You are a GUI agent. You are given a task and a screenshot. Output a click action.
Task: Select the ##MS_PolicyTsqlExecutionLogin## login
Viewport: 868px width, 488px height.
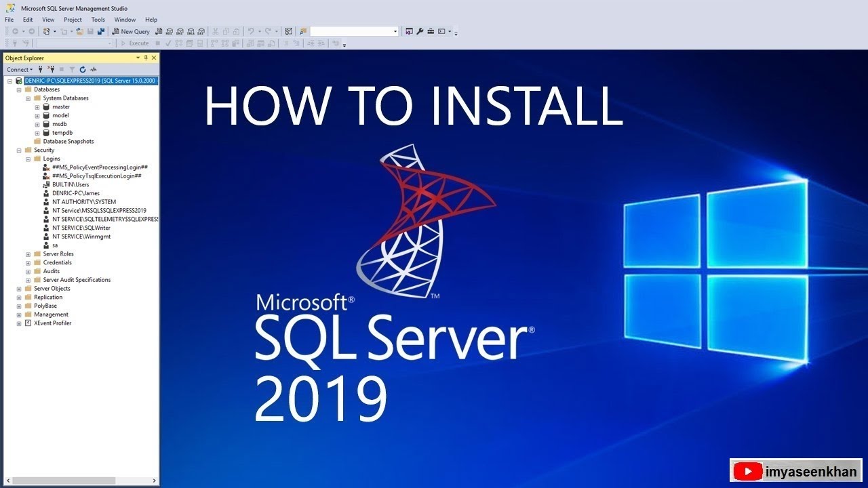(96, 176)
